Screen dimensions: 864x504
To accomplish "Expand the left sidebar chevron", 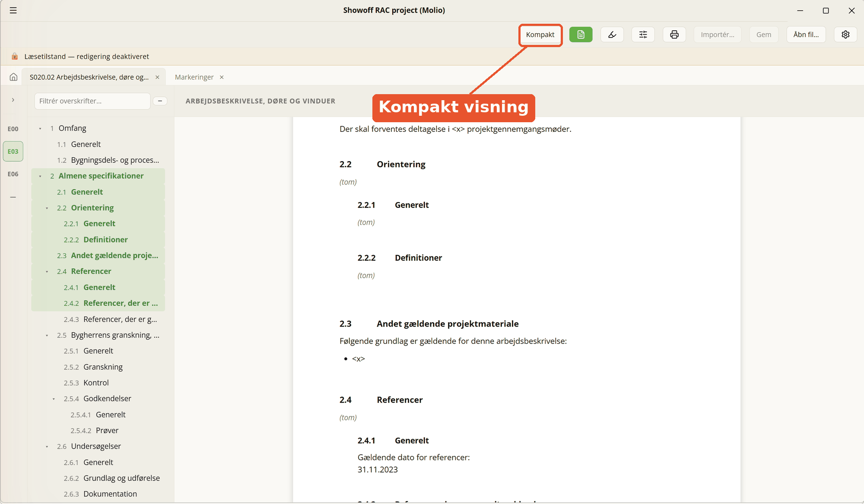I will [x=13, y=100].
